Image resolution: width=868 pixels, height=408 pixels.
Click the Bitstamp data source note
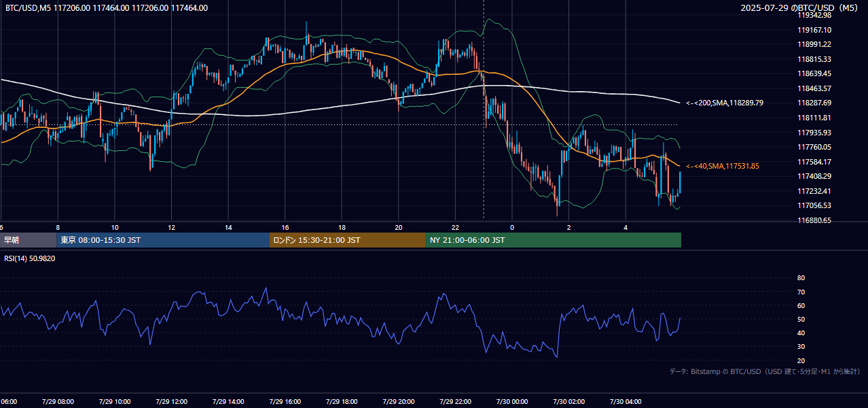click(x=765, y=371)
